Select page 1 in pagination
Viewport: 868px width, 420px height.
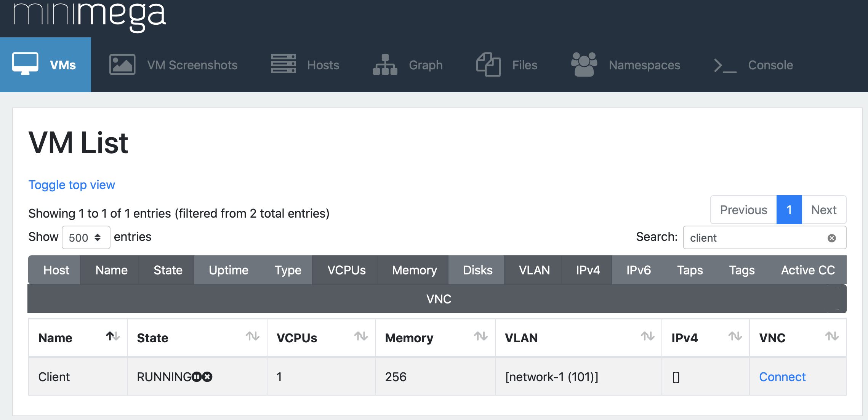tap(789, 210)
